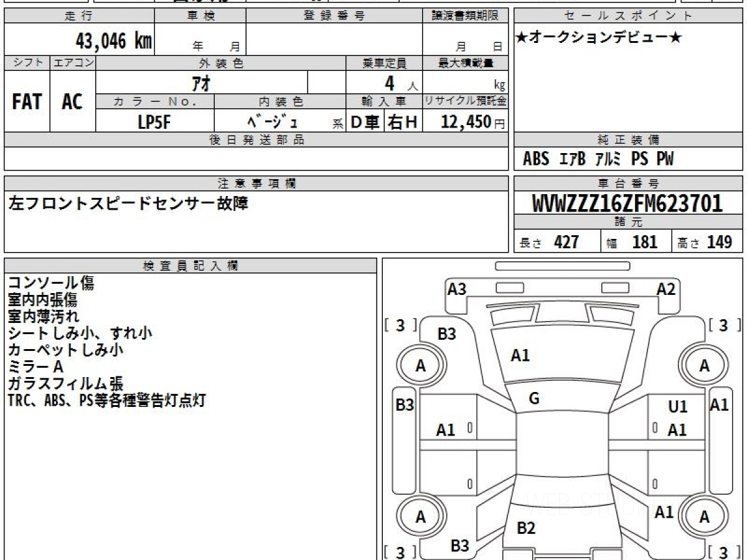Image resolution: width=747 pixels, height=560 pixels.
Task: Select the セールスポイント header
Action: click(x=628, y=16)
